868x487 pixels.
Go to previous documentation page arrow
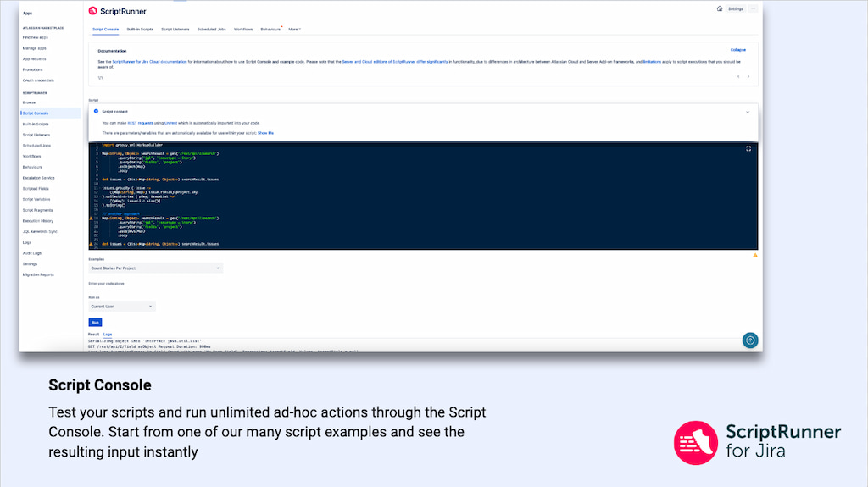(x=738, y=76)
